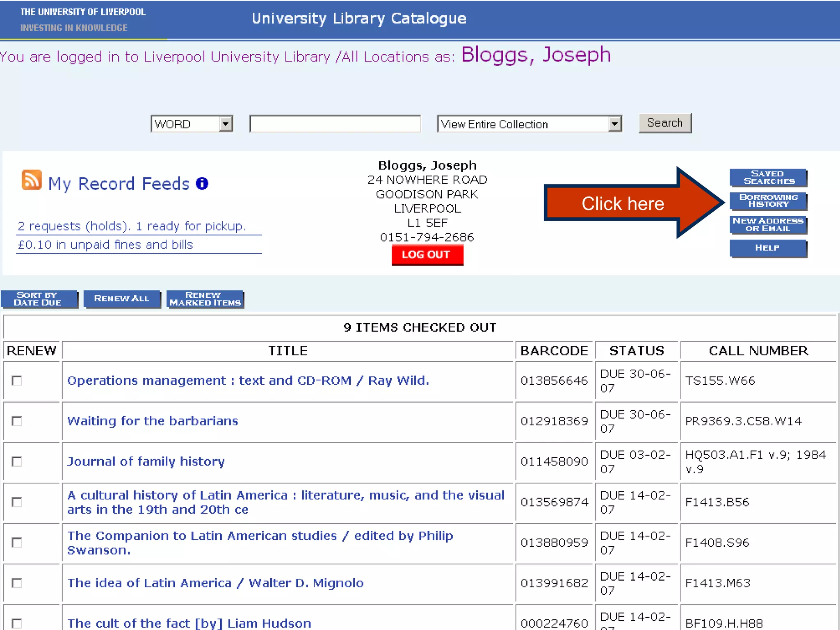The height and width of the screenshot is (630, 840).
Task: Tick renew checkbox for Journal of family history
Action: tap(17, 462)
